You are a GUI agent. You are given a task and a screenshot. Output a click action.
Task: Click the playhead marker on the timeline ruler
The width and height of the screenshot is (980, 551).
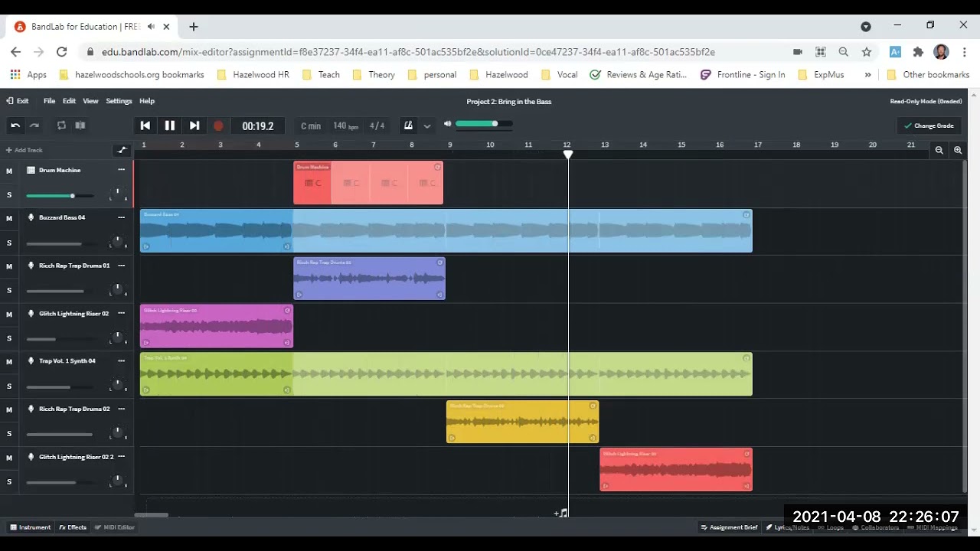568,155
